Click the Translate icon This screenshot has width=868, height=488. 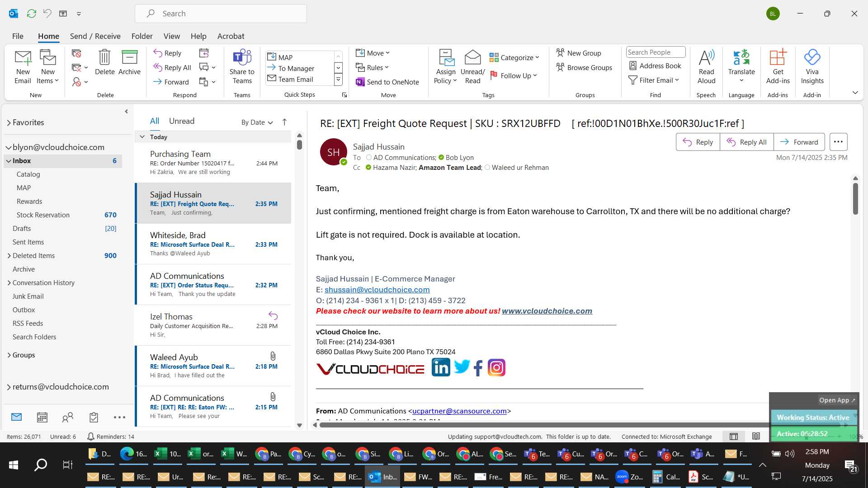point(741,66)
